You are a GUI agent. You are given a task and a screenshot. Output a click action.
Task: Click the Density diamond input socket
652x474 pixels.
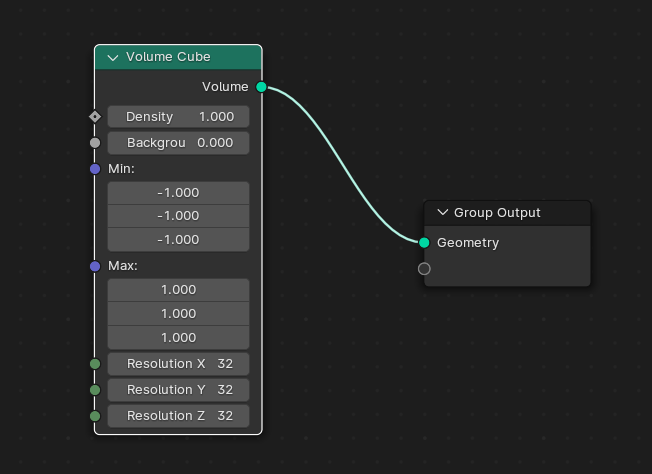click(x=95, y=117)
